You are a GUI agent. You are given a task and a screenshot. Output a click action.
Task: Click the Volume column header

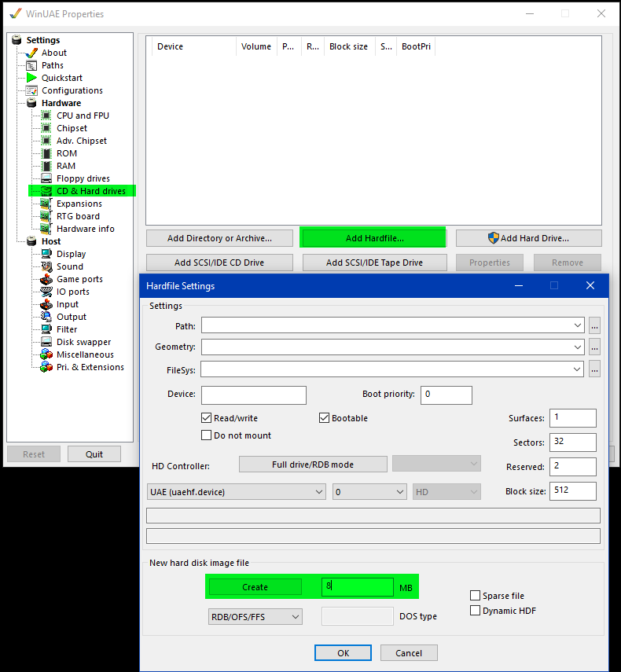(255, 46)
